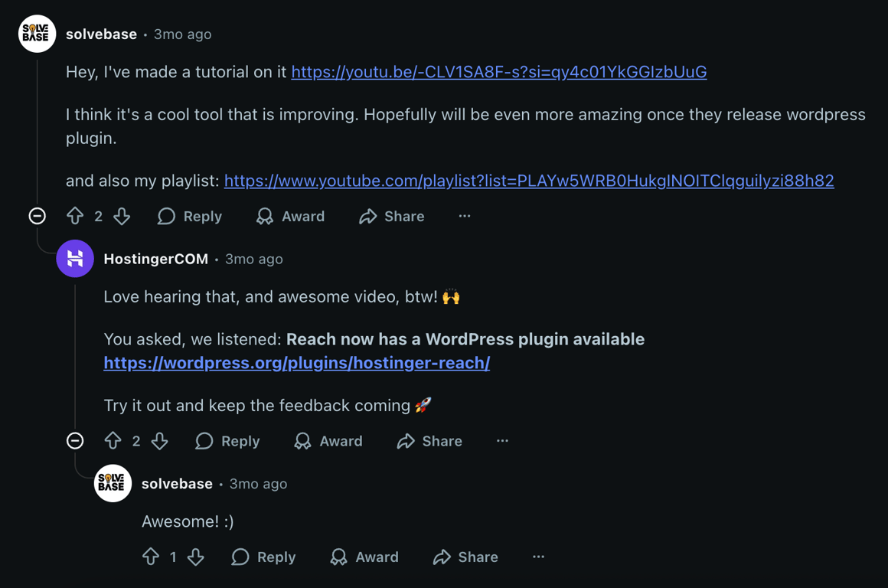Open the '...' options menu on HostingerCOM's reply
This screenshot has height=588, width=888.
coord(502,441)
